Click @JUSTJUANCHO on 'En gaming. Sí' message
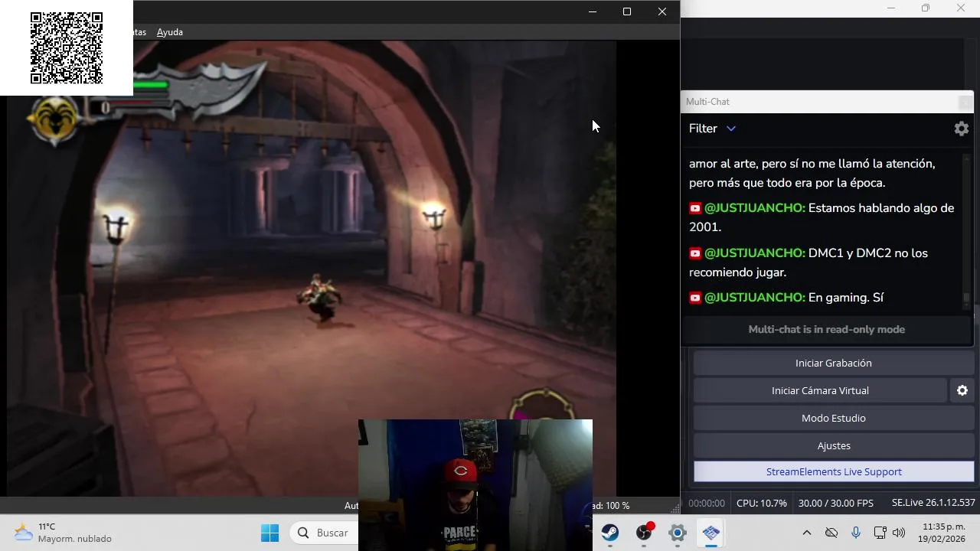 tap(755, 298)
